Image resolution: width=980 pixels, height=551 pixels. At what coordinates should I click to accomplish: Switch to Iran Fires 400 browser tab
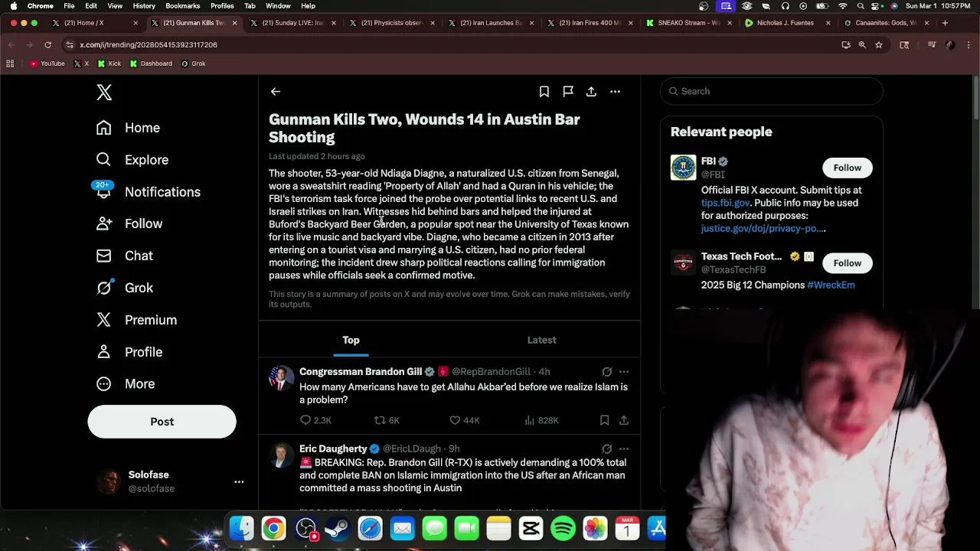point(588,23)
